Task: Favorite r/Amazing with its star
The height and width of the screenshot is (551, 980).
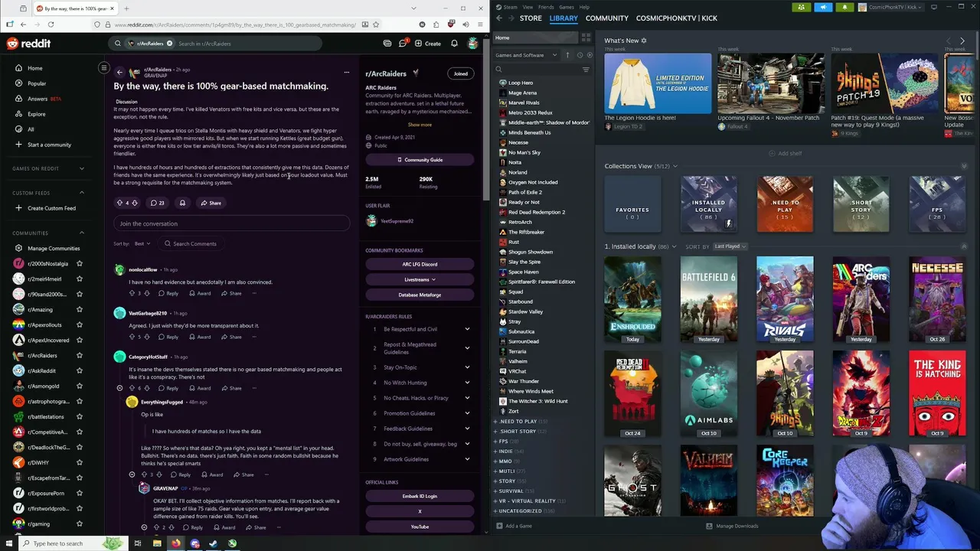Action: click(79, 309)
